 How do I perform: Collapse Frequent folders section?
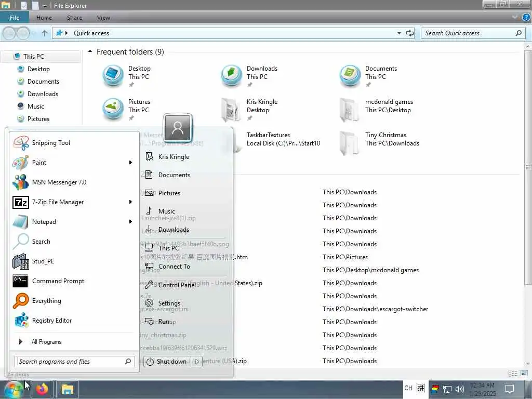point(90,51)
